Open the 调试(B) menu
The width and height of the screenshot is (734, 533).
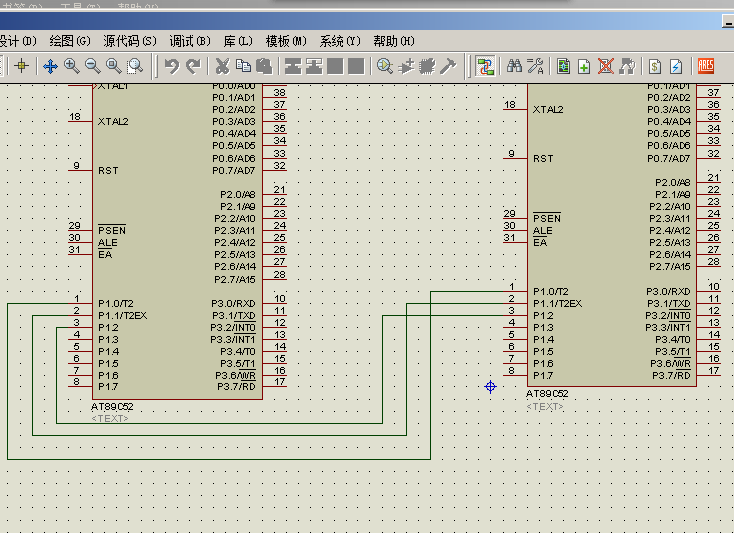[x=190, y=41]
